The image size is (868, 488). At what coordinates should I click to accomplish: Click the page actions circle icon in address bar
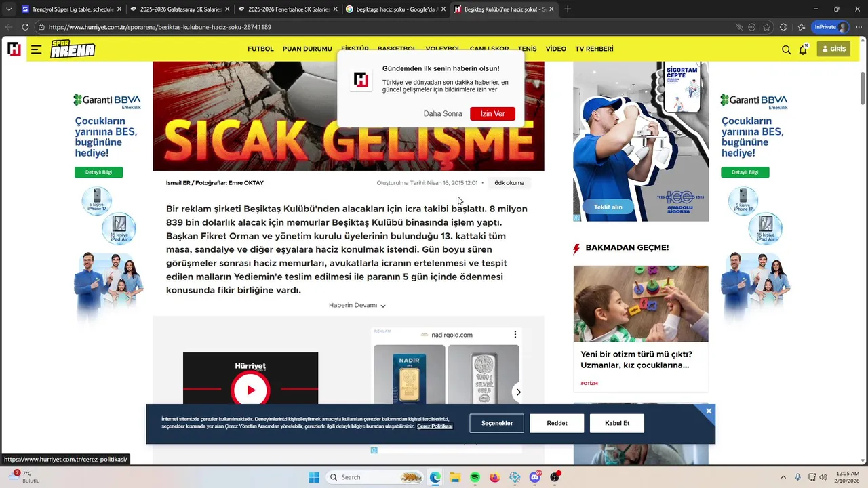[x=751, y=27]
